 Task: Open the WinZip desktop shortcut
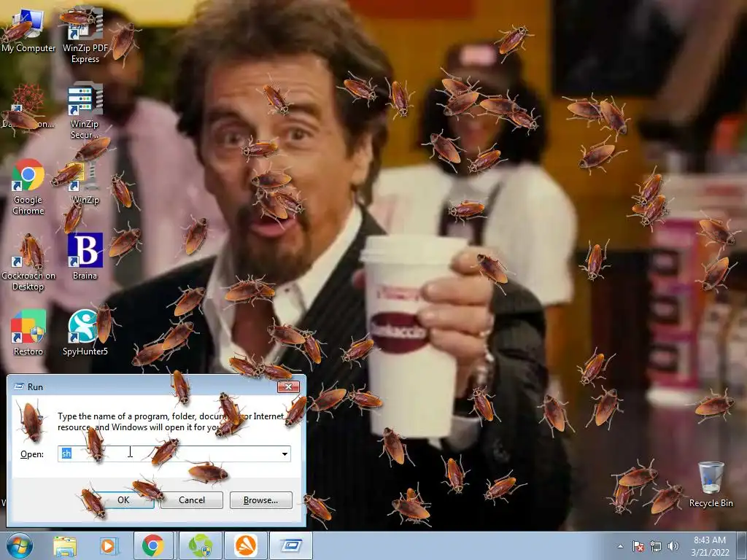[x=85, y=182]
